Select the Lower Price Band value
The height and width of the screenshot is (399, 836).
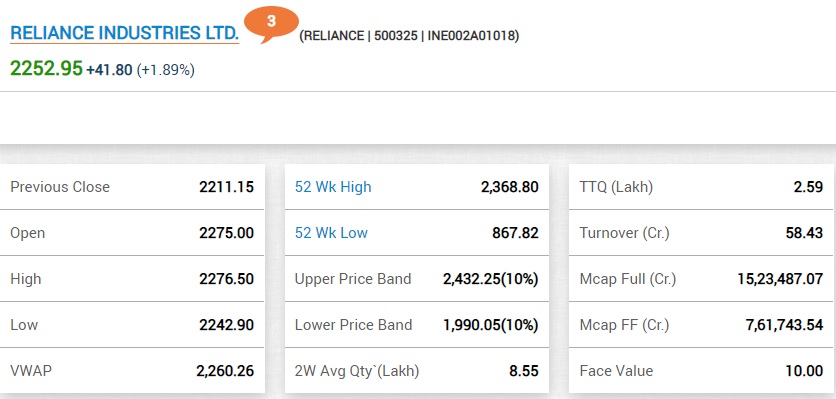(491, 325)
